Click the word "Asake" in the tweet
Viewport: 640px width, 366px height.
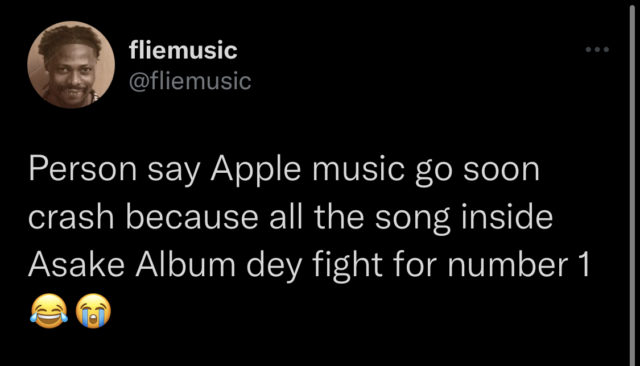click(76, 264)
